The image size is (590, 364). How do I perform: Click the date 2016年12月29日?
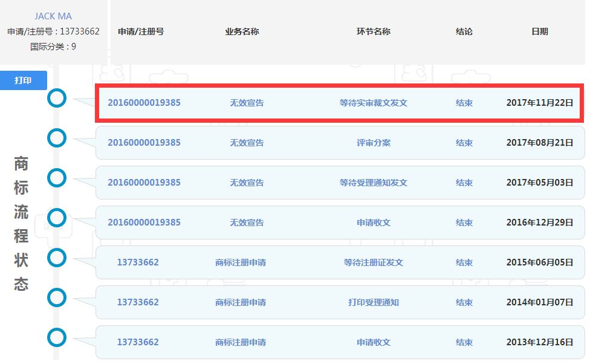[540, 223]
